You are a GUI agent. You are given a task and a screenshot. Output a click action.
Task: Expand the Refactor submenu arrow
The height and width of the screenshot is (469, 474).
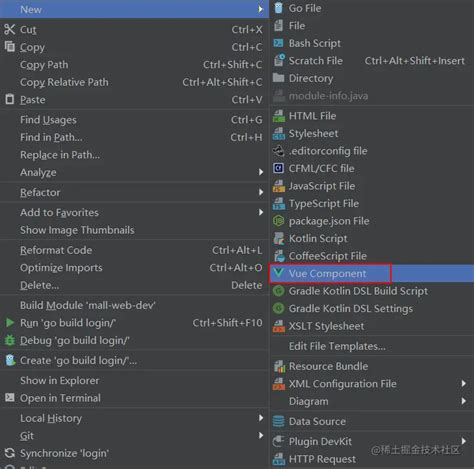261,192
